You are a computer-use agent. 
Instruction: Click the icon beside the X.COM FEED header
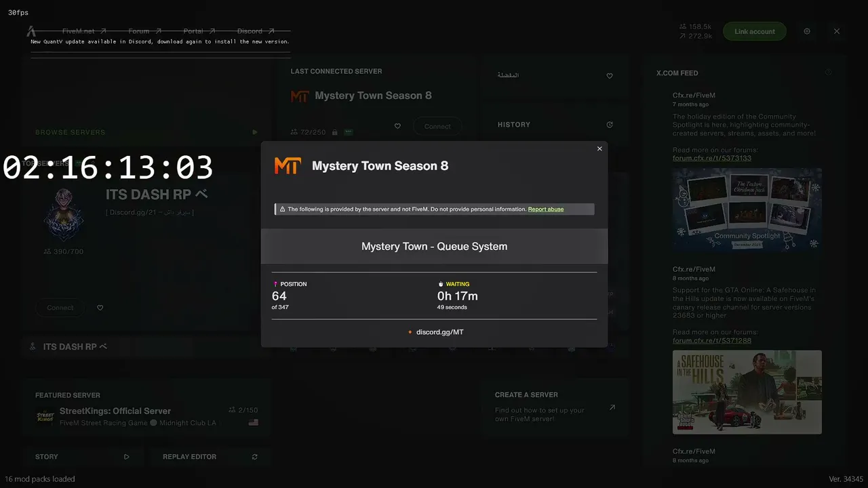point(829,73)
